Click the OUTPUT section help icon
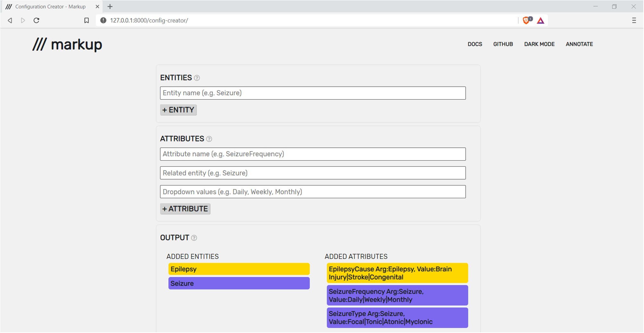 [x=194, y=238]
